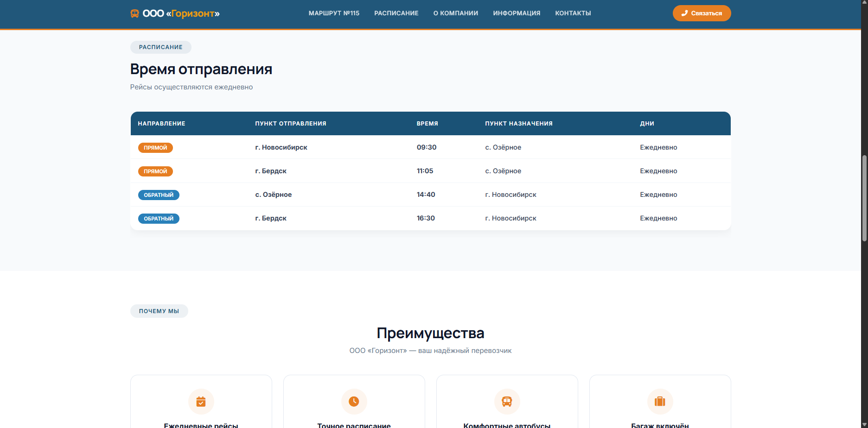Select ИНФОРМАЦИЯ in the top menu

tap(517, 13)
